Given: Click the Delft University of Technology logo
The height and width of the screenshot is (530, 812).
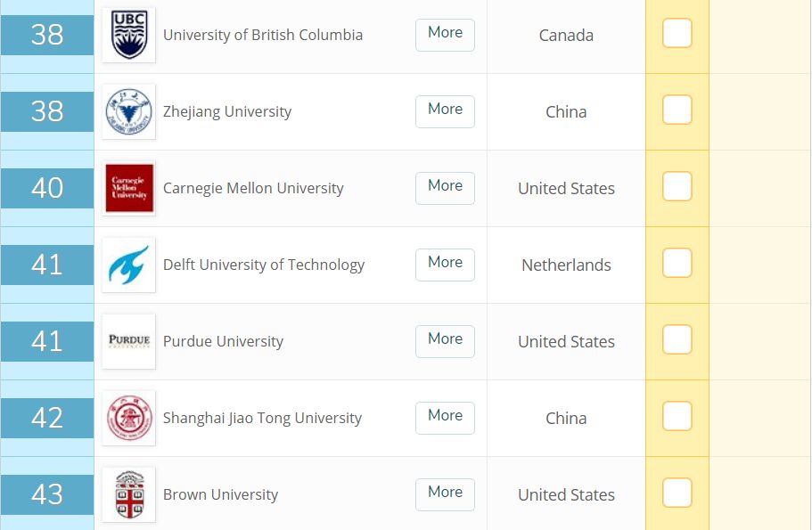Looking at the screenshot, I should click(128, 265).
